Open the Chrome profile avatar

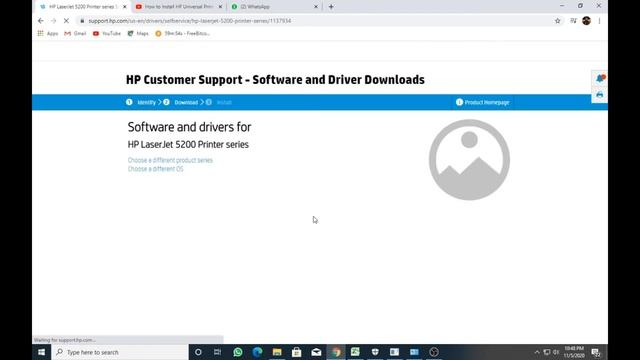[587, 21]
